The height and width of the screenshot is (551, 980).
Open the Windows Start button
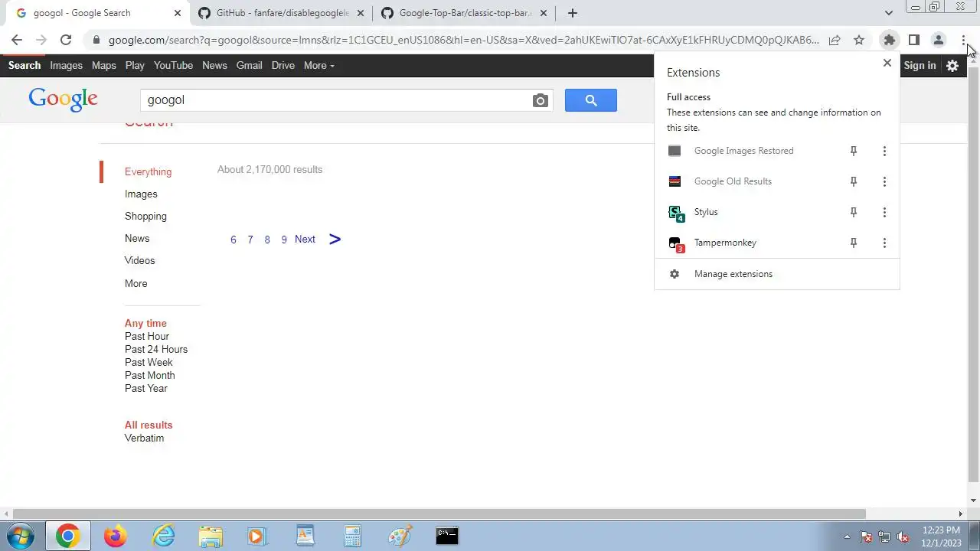point(21,536)
